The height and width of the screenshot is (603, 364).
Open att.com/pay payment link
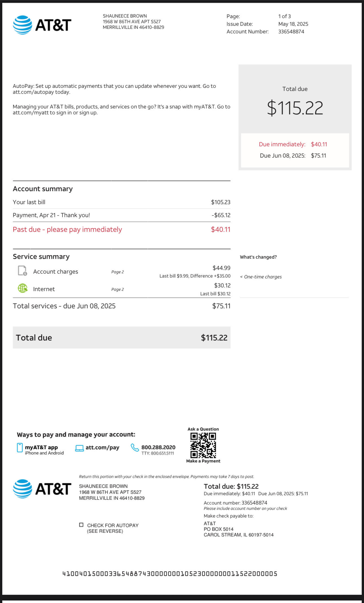[102, 447]
